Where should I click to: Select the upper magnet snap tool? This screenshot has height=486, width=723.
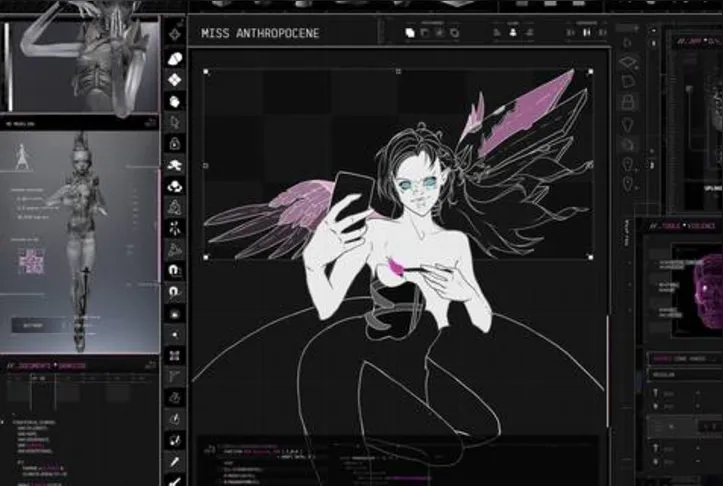[x=175, y=270]
